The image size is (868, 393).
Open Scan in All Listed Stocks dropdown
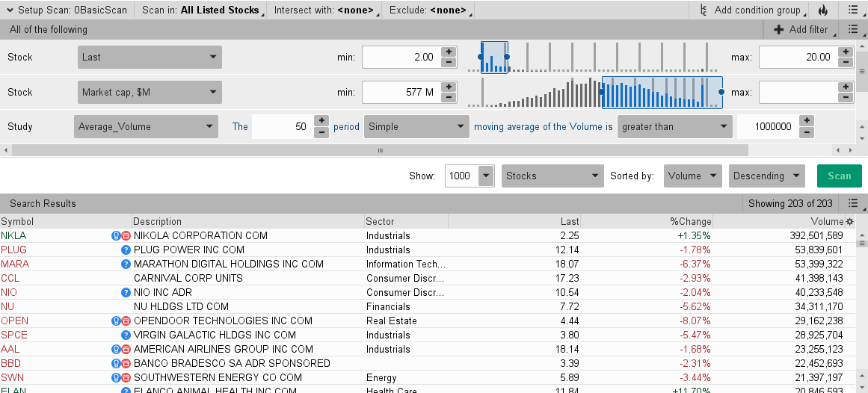(202, 10)
